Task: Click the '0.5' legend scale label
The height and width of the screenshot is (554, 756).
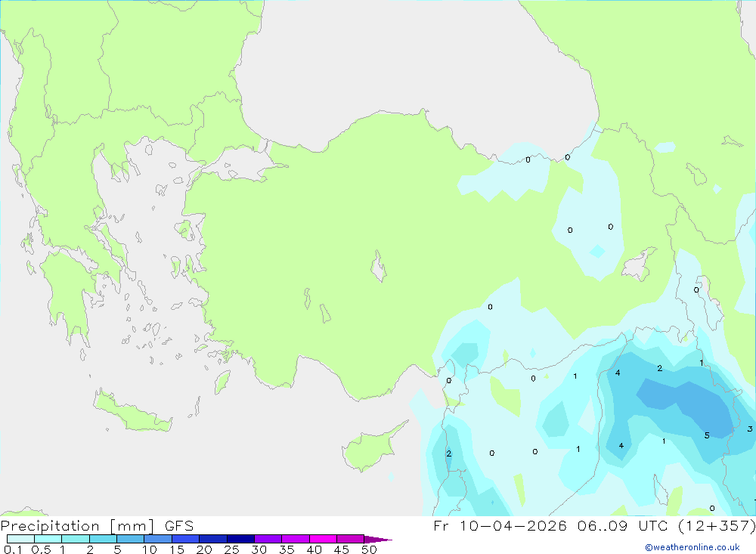Action: click(x=41, y=549)
